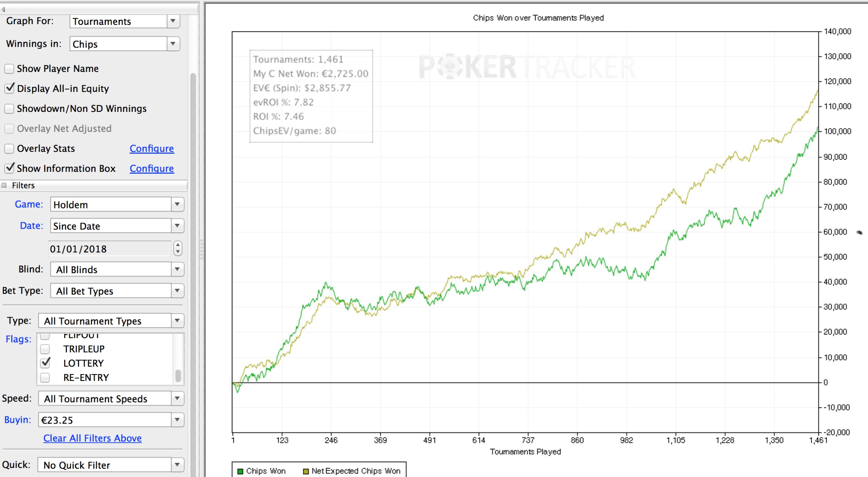Open the All Tournament Speeds dropdown
Screen dimensions: 868x477
pos(111,399)
